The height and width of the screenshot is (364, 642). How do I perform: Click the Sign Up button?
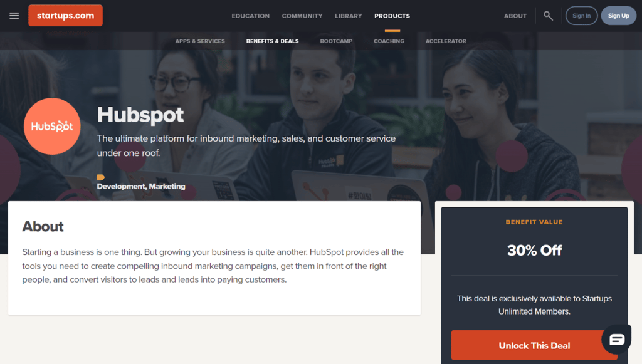tap(618, 16)
